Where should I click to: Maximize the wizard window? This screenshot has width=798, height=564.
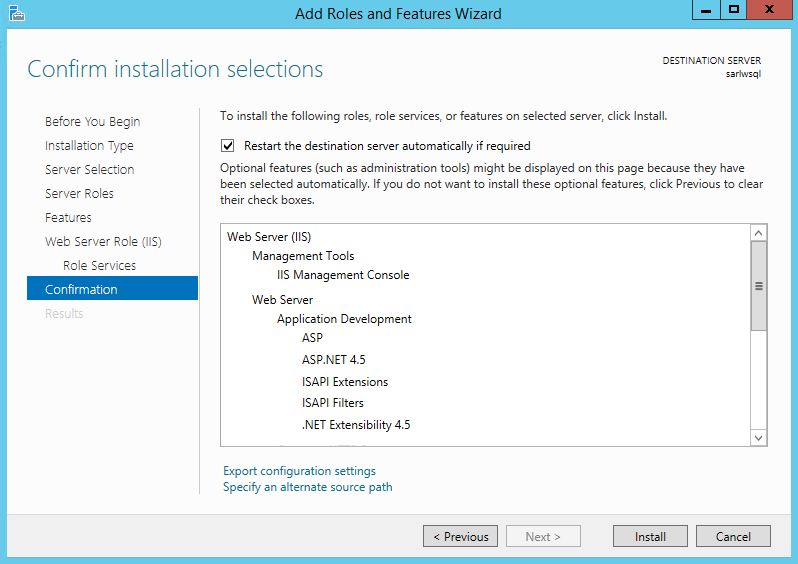click(x=733, y=10)
